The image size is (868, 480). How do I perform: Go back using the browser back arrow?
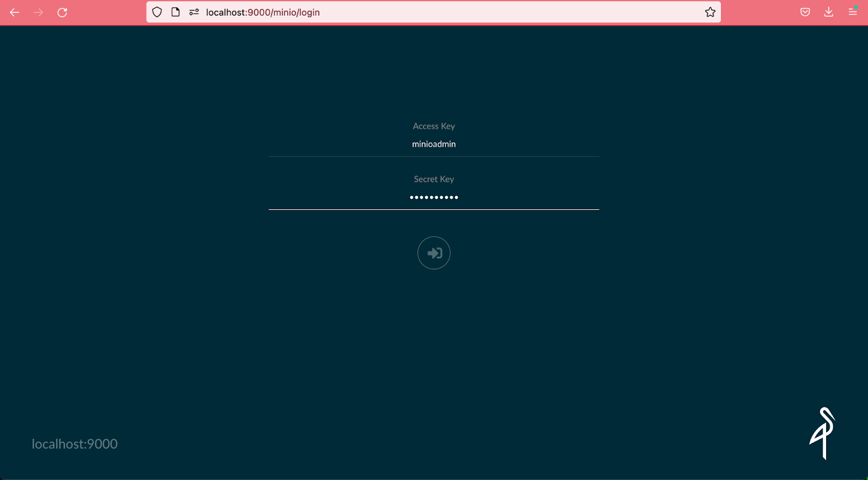[x=15, y=12]
